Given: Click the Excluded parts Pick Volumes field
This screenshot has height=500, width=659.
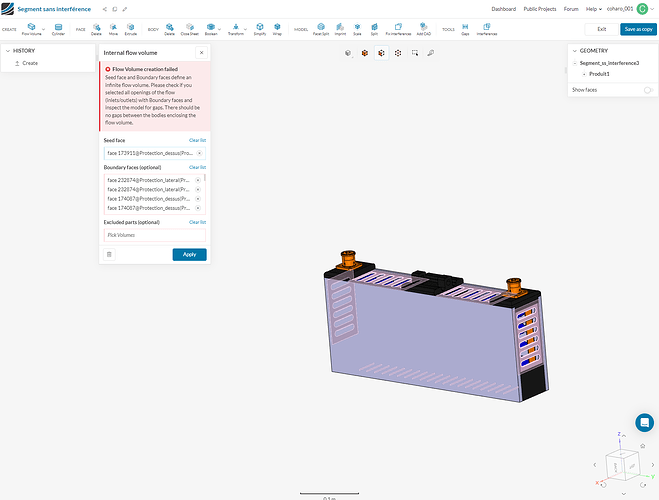Looking at the screenshot, I should pos(154,235).
